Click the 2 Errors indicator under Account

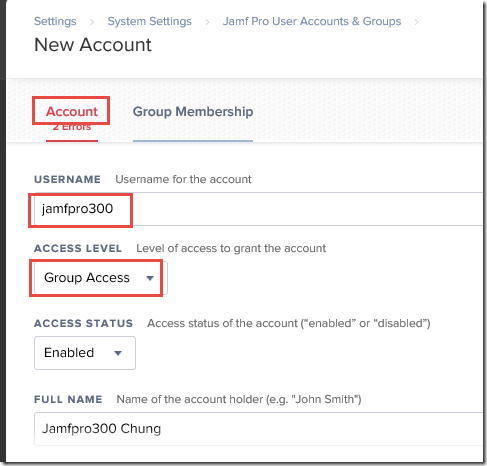click(x=72, y=127)
